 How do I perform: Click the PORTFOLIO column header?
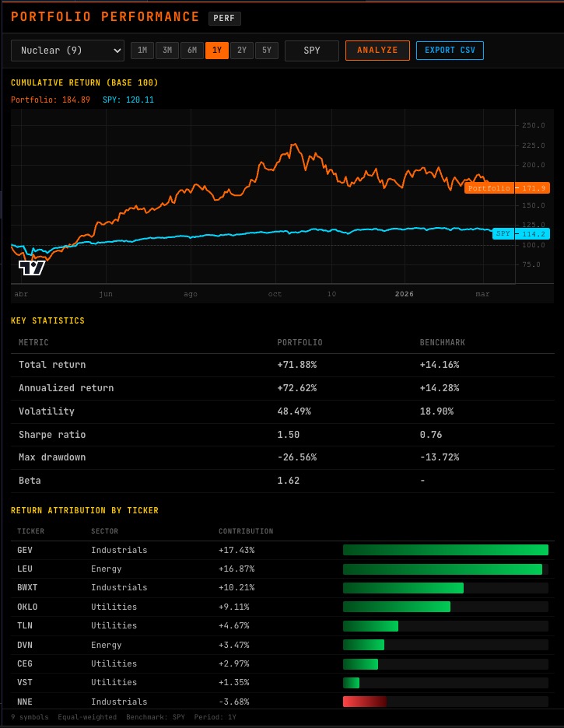coord(300,343)
